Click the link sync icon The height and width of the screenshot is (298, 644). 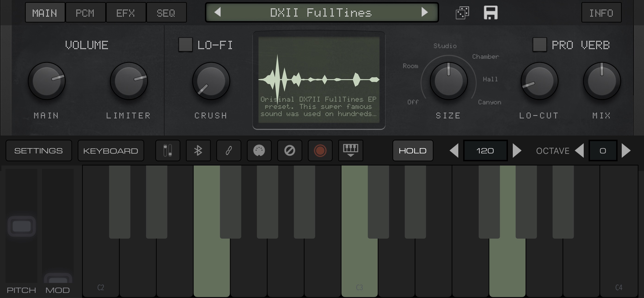click(229, 151)
